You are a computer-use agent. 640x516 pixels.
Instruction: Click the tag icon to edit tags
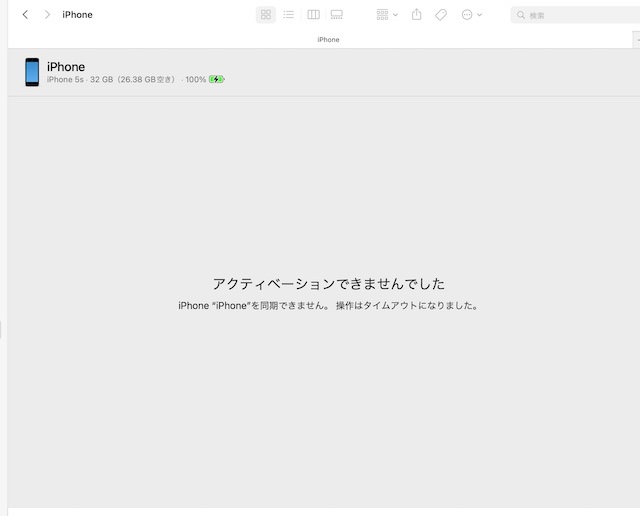[x=441, y=15]
